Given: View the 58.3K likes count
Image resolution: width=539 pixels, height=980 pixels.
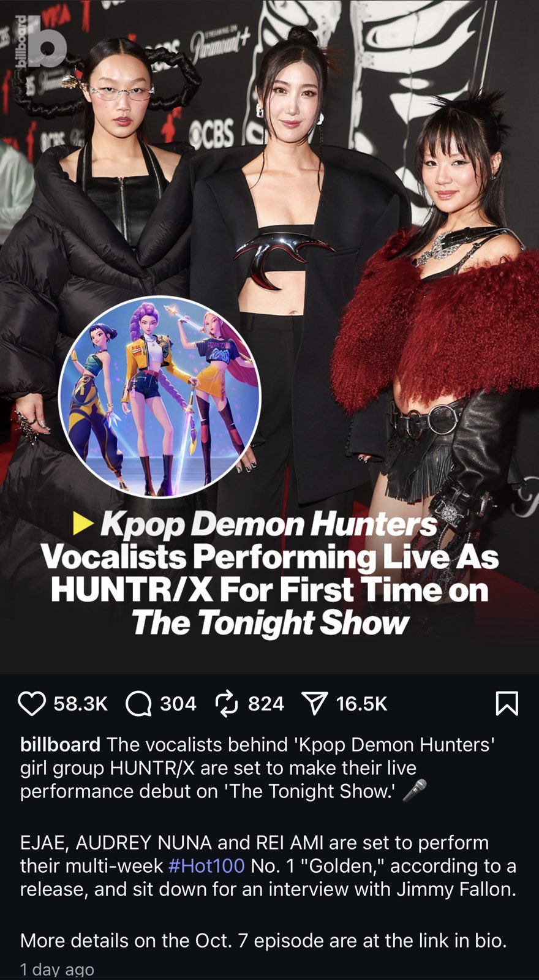Looking at the screenshot, I should pyautogui.click(x=81, y=704).
